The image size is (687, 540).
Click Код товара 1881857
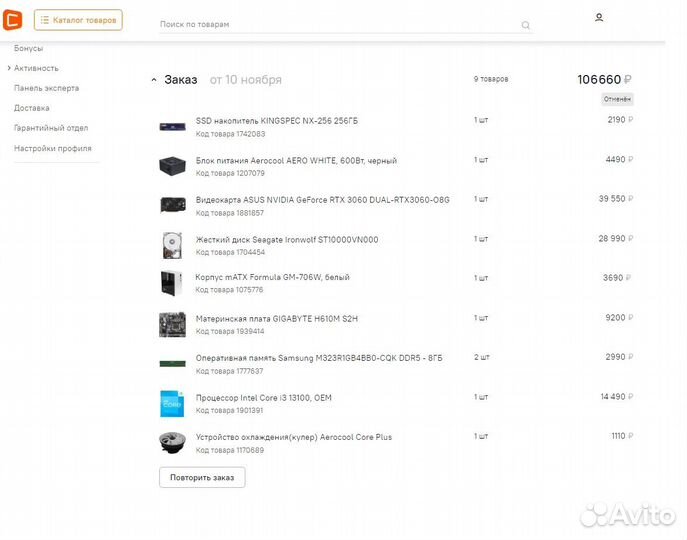[230, 213]
